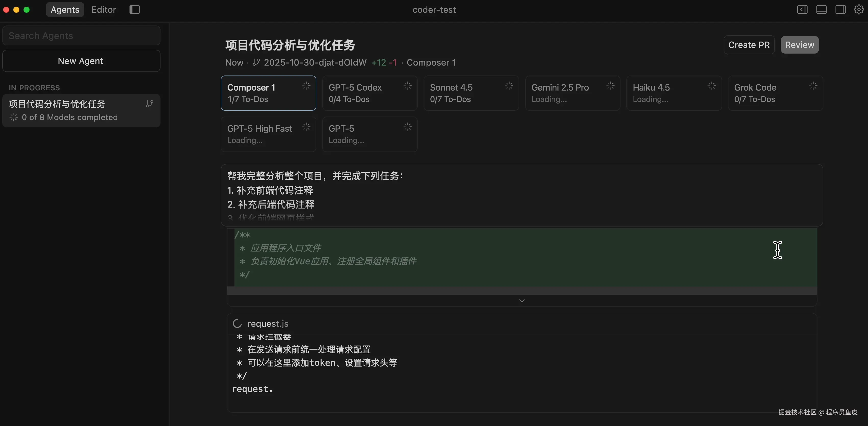
Task: Toggle the bottom panel layout icon
Action: click(821, 9)
